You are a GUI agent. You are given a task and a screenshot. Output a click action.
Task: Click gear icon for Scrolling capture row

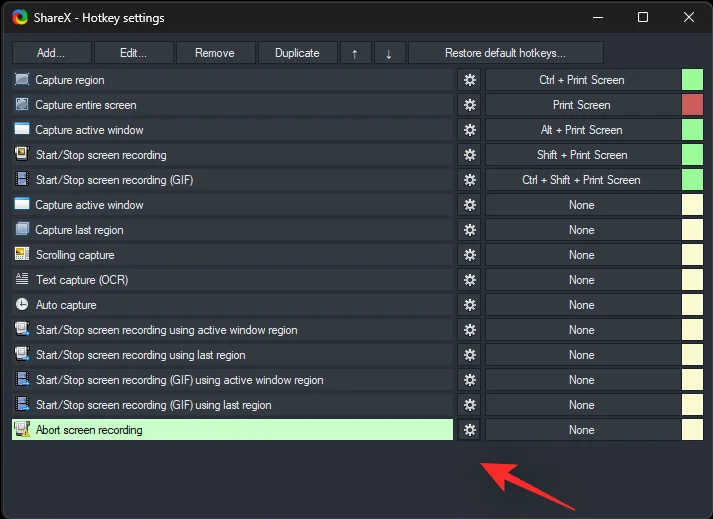[x=469, y=255]
